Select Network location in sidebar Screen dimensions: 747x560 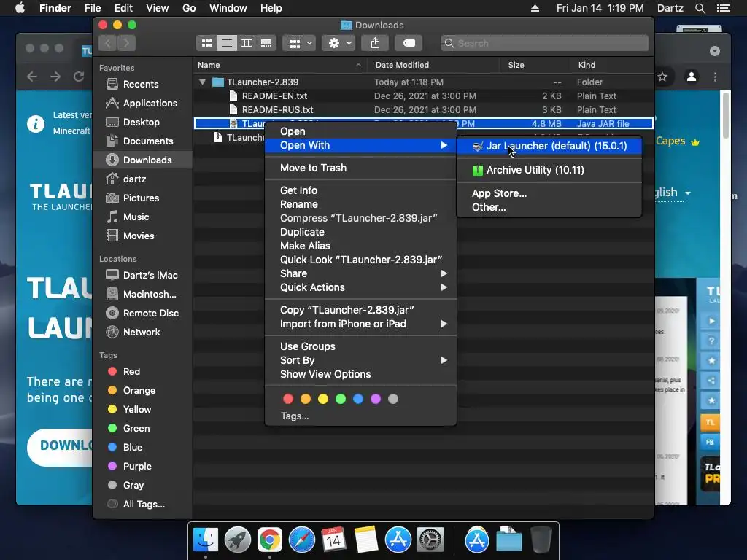coord(143,332)
